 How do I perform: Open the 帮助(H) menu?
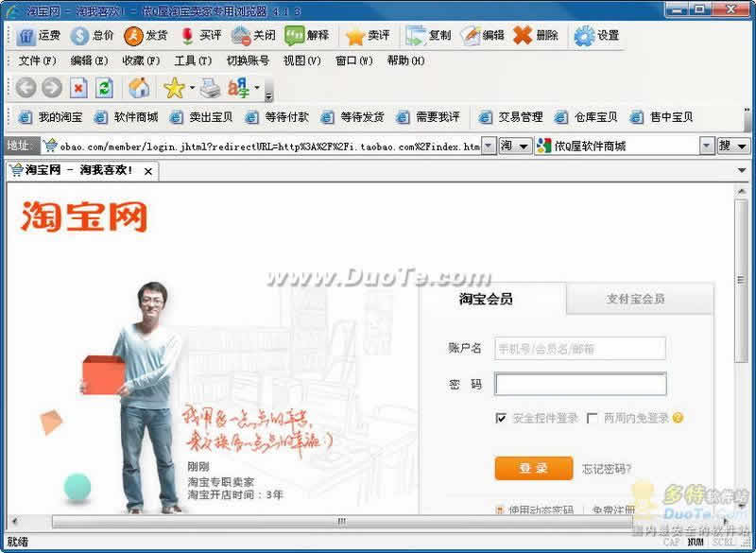point(405,60)
